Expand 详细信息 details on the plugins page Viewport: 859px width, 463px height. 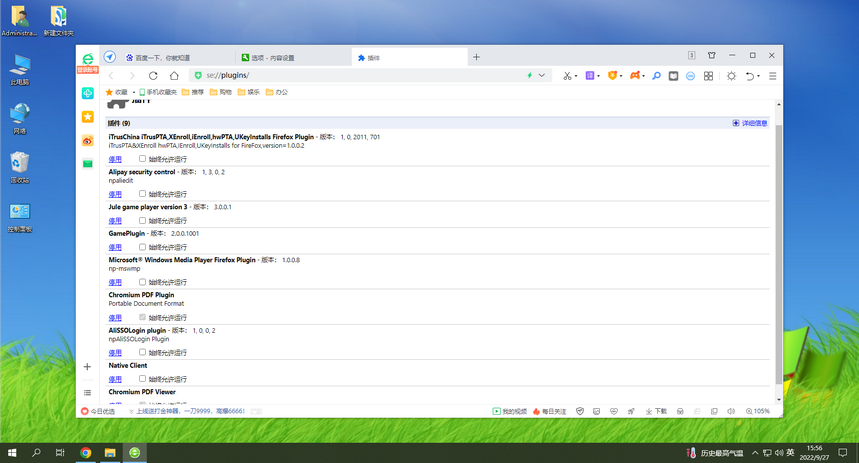coord(750,123)
